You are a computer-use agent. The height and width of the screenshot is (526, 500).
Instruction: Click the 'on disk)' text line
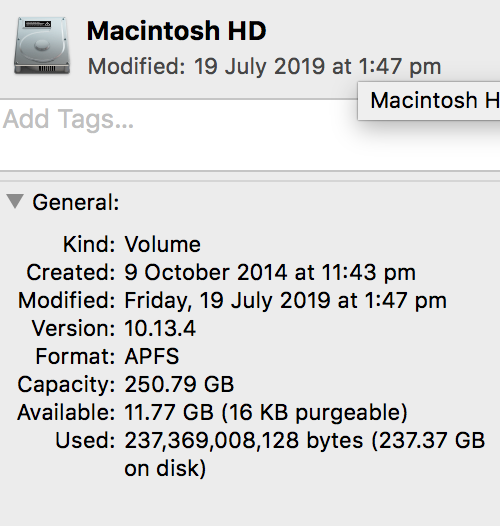click(x=165, y=468)
